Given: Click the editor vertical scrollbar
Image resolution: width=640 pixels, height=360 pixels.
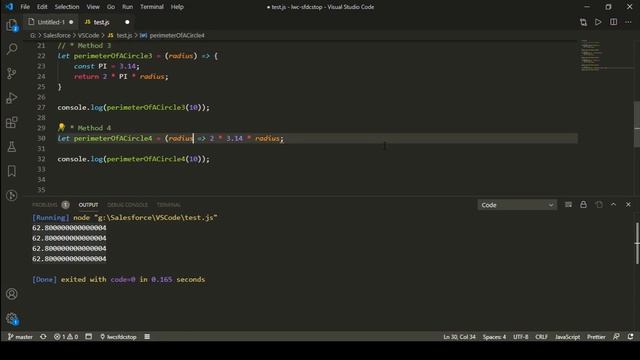Looking at the screenshot, I should (x=637, y=124).
